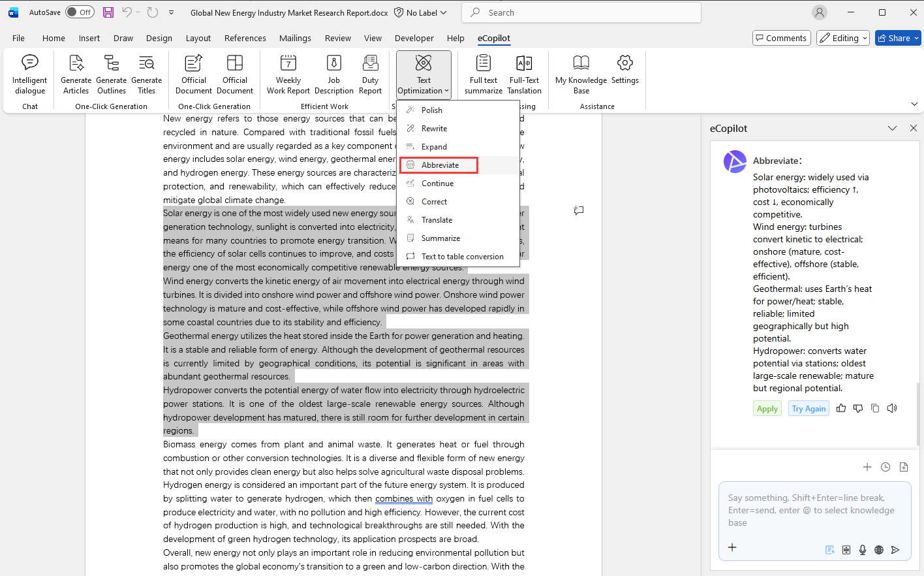Switch to the References tab

[x=245, y=38]
